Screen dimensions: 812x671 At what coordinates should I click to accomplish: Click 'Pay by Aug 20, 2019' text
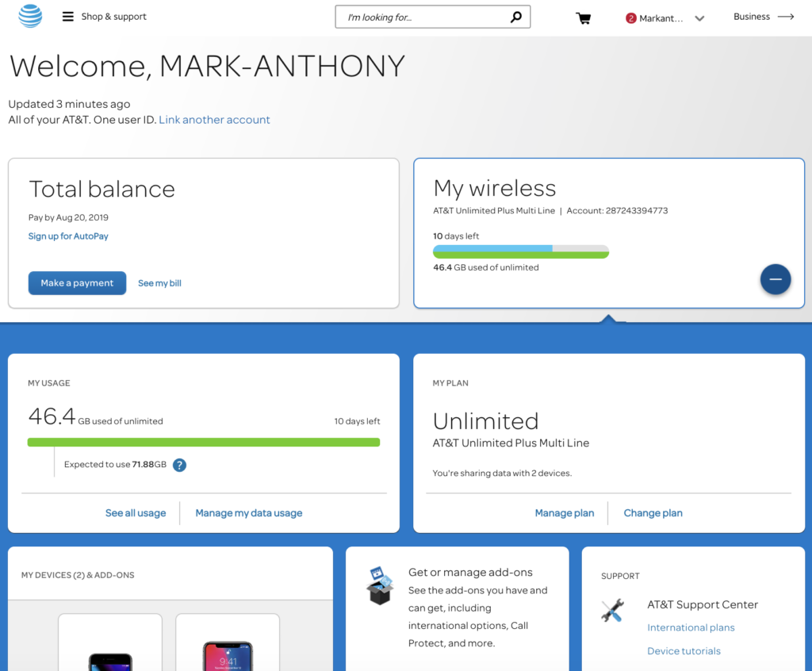68,217
